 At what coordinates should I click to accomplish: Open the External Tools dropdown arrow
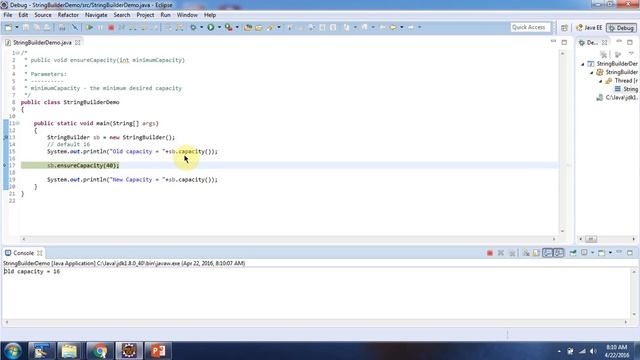(237, 27)
